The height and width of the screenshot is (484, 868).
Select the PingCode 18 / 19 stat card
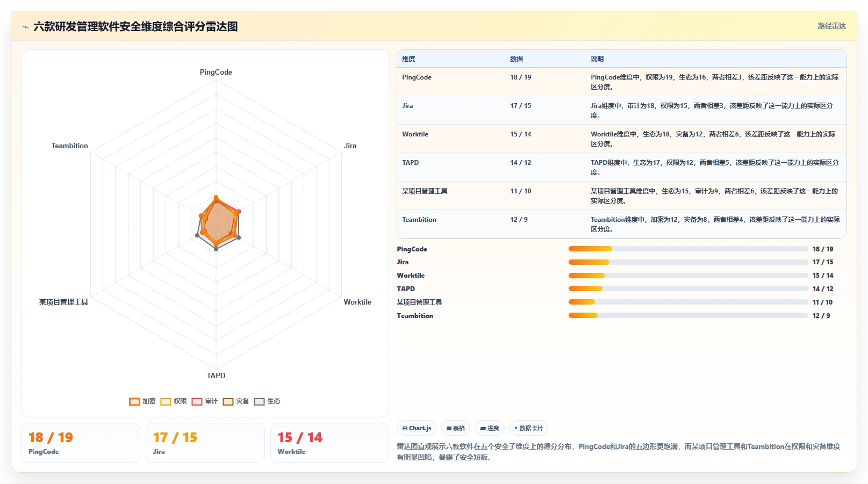coord(81,443)
